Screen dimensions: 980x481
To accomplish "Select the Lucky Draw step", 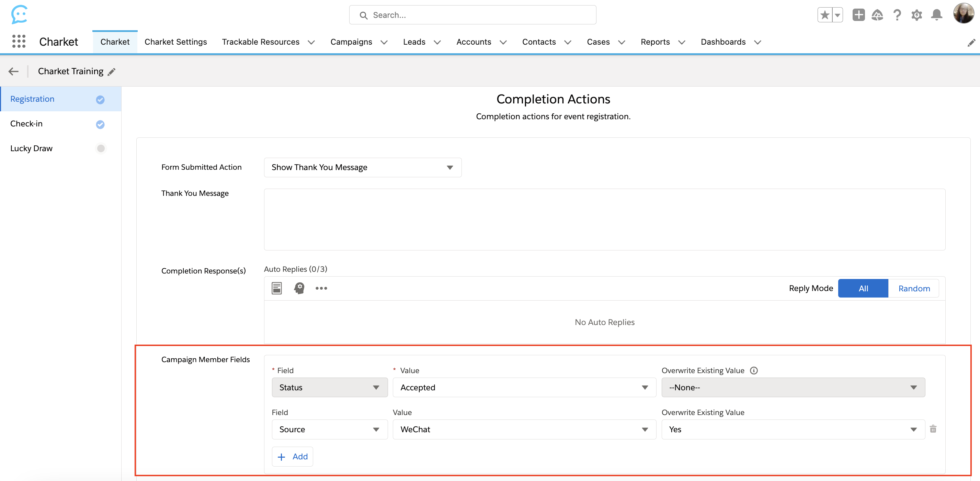I will 61,148.
